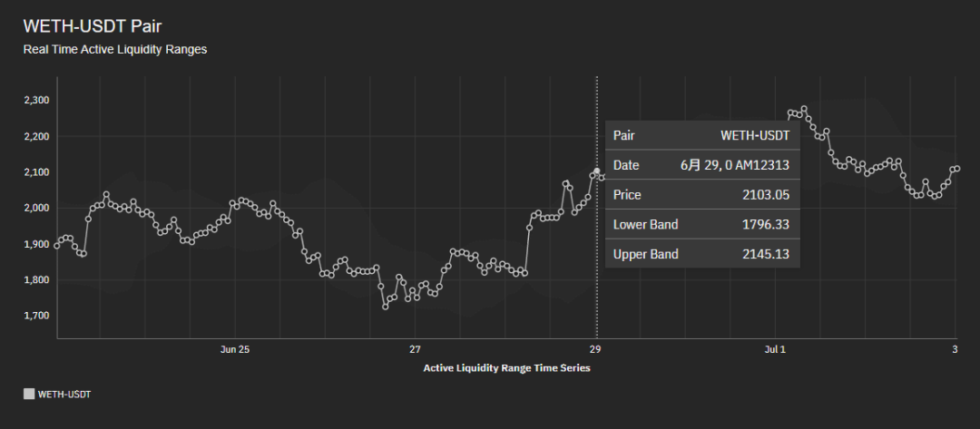Click the Jun 25 x-axis tick label
Image resolution: width=980 pixels, height=429 pixels.
pos(235,350)
